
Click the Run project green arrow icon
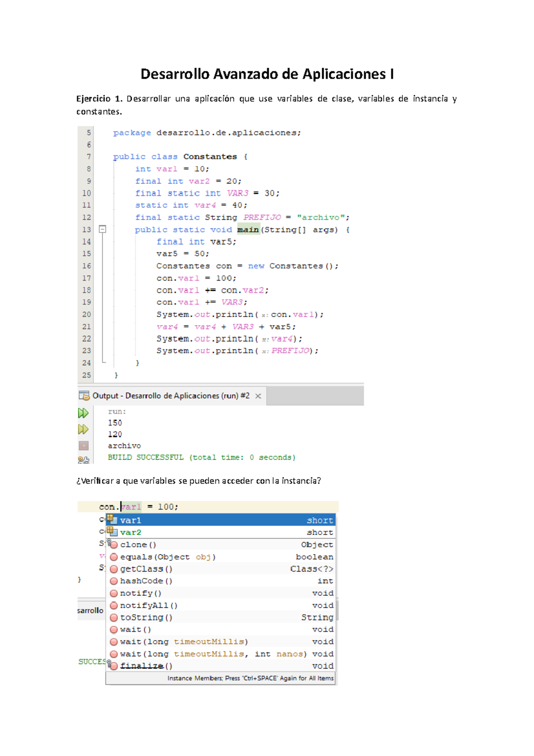pyautogui.click(x=83, y=413)
